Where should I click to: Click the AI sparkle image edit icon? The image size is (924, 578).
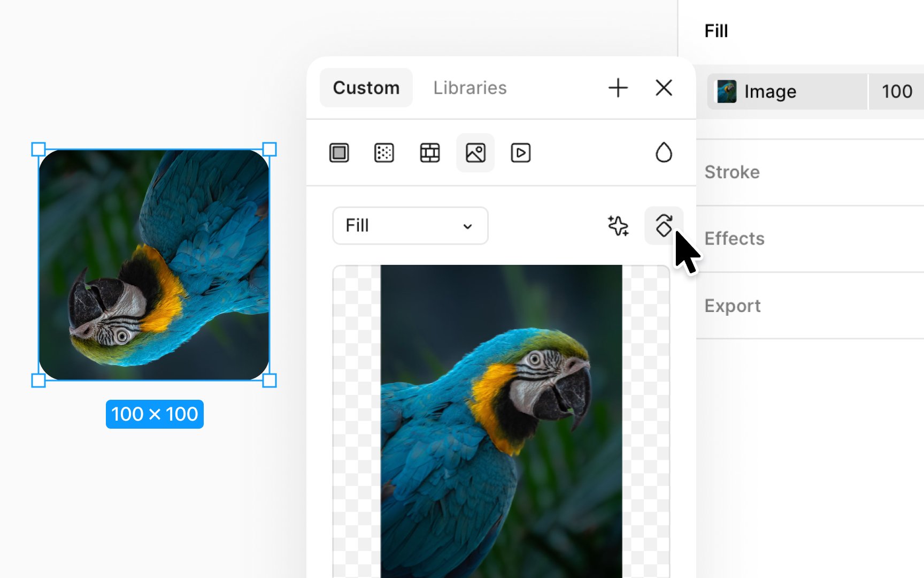tap(618, 226)
